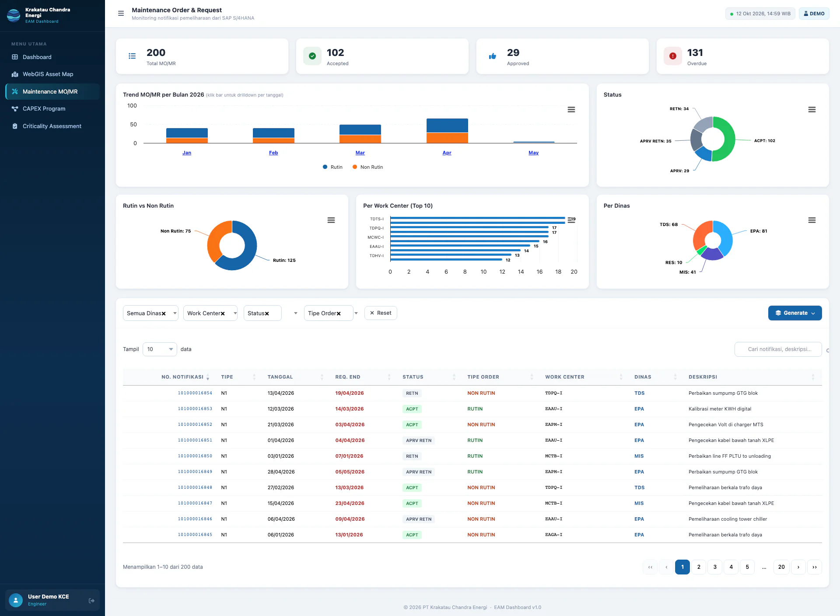Clear the Status filter with its x
The image size is (840, 616).
tap(267, 313)
